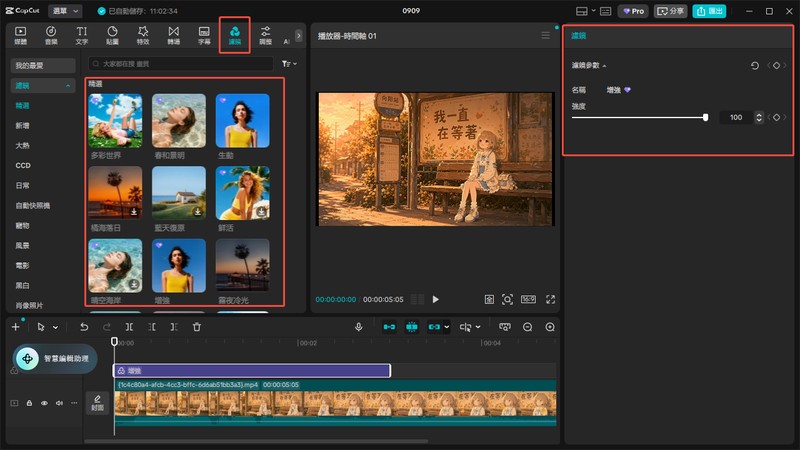The height and width of the screenshot is (450, 800).
Task: Select the 日常 filter category
Action: pyautogui.click(x=22, y=185)
